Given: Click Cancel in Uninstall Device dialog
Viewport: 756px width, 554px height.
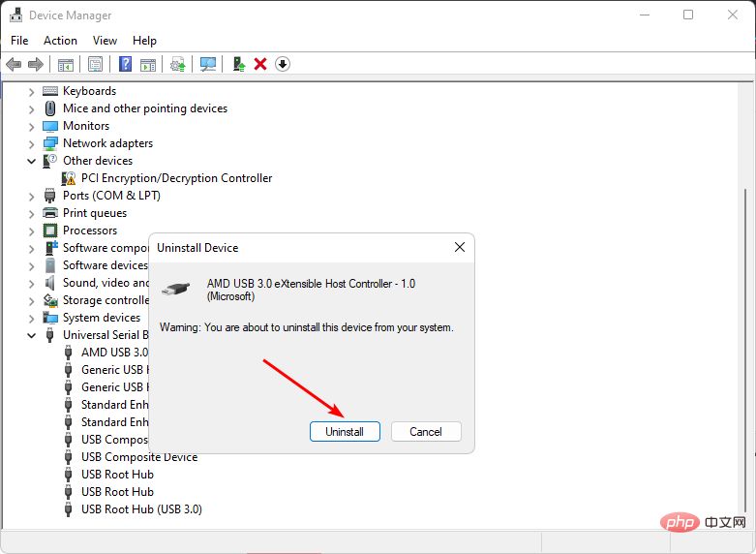Looking at the screenshot, I should 426,431.
